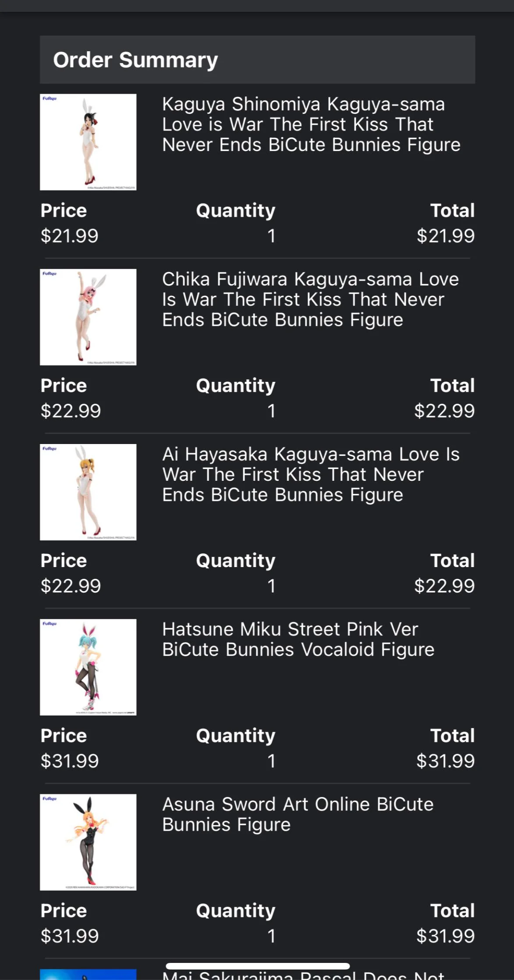Open the Chika Fujiwara BiCute Bunnies product title
This screenshot has width=514, height=980.
[x=310, y=299]
